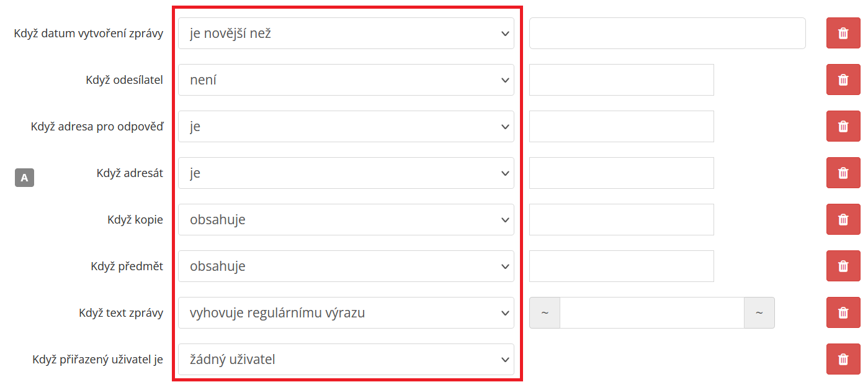Remove the 'Když kopie' condition

point(843,219)
